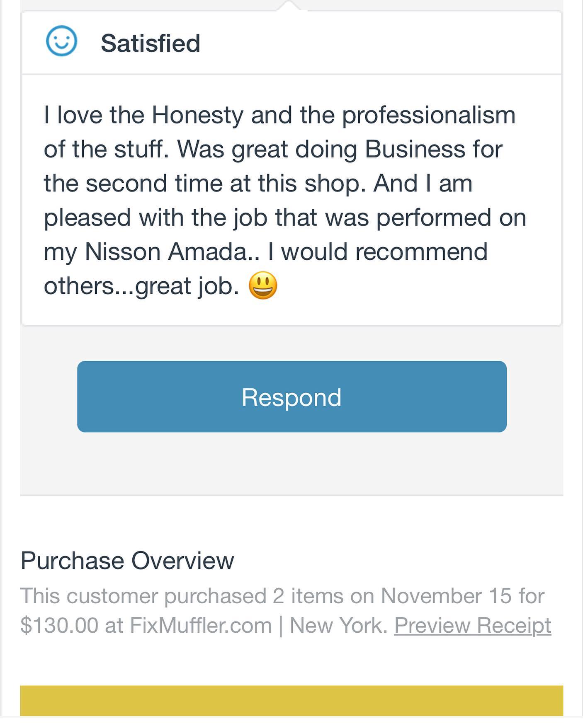Click the word Honesty in the review
Viewport: 583px width, 728px height.
[197, 115]
